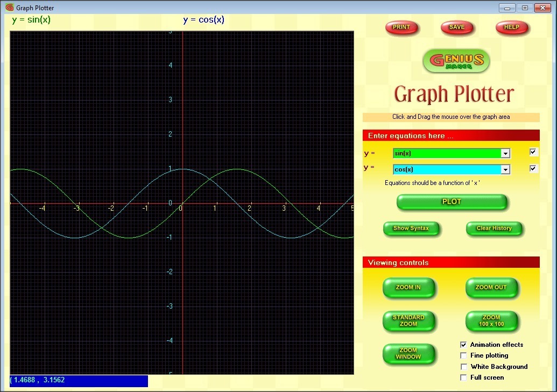This screenshot has width=557, height=392.
Task: Click the Genius Maker logo
Action: [456, 61]
